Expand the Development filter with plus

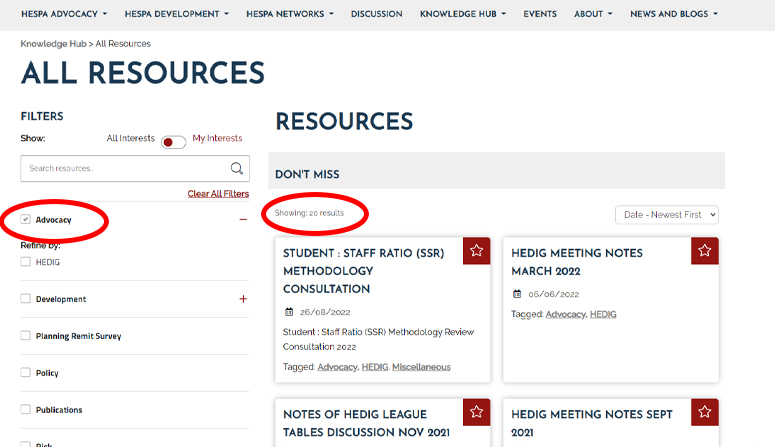coord(243,299)
